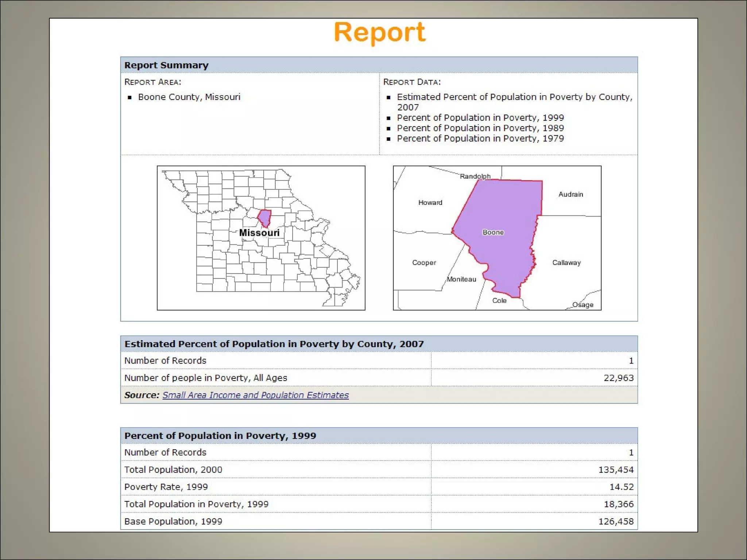Click the Boone County, Missouri bullet item
This screenshot has width=747, height=560.
[x=189, y=97]
